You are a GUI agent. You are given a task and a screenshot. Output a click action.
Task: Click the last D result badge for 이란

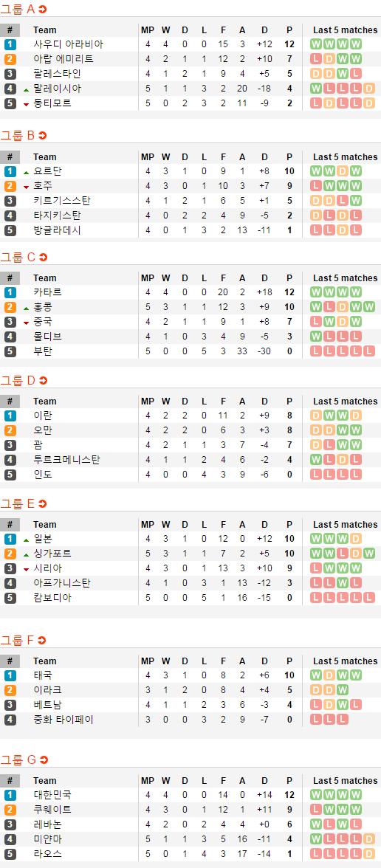356,416
